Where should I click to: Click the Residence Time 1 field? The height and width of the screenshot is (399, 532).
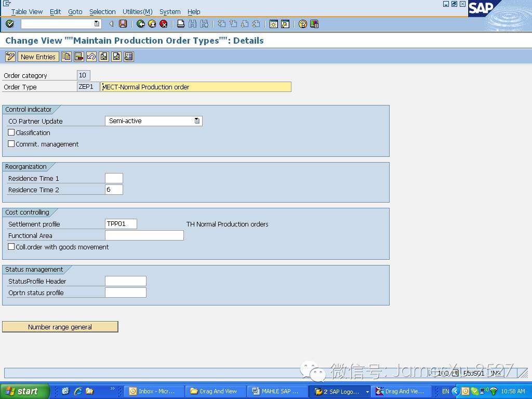point(114,178)
